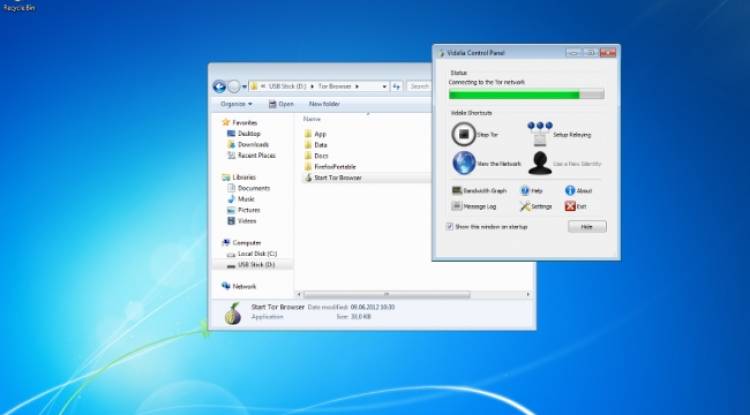
Task: Open the Documents library
Action: coord(249,188)
